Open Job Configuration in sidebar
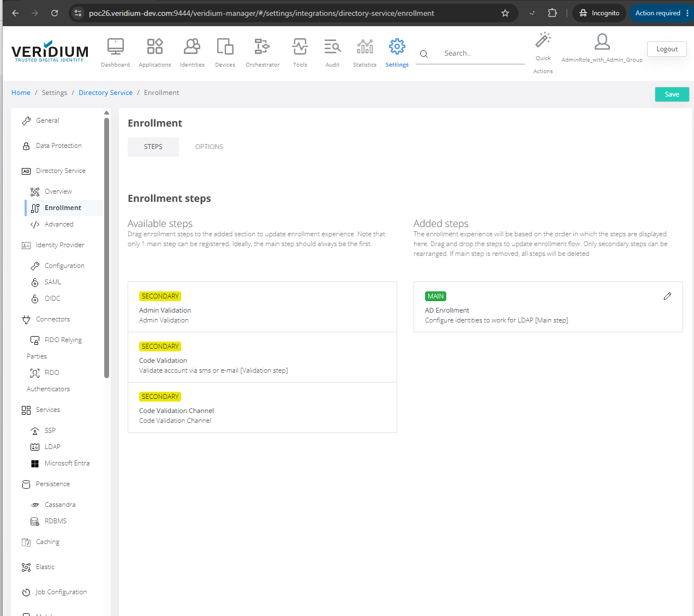The width and height of the screenshot is (694, 616). point(61,592)
